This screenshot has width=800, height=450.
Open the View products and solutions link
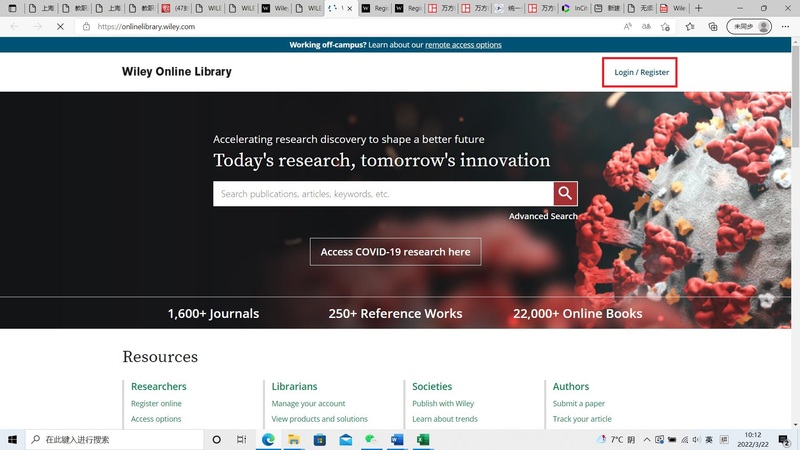(x=319, y=419)
